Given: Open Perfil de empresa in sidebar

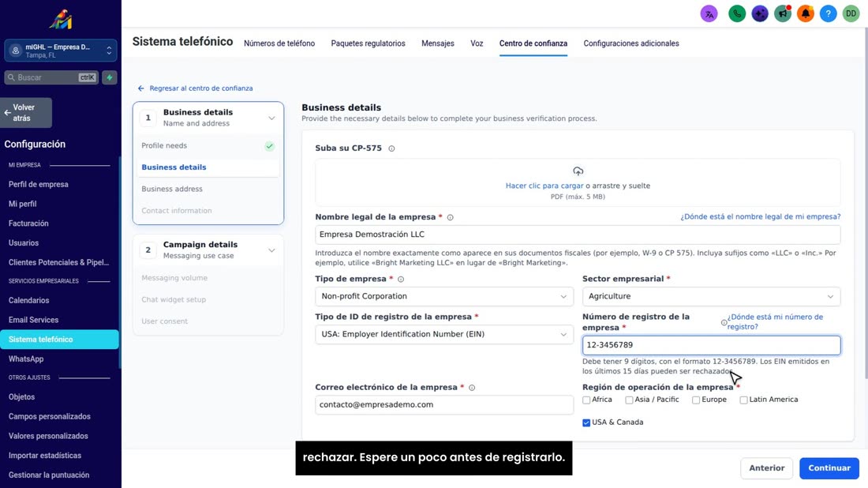Looking at the screenshot, I should [38, 185].
